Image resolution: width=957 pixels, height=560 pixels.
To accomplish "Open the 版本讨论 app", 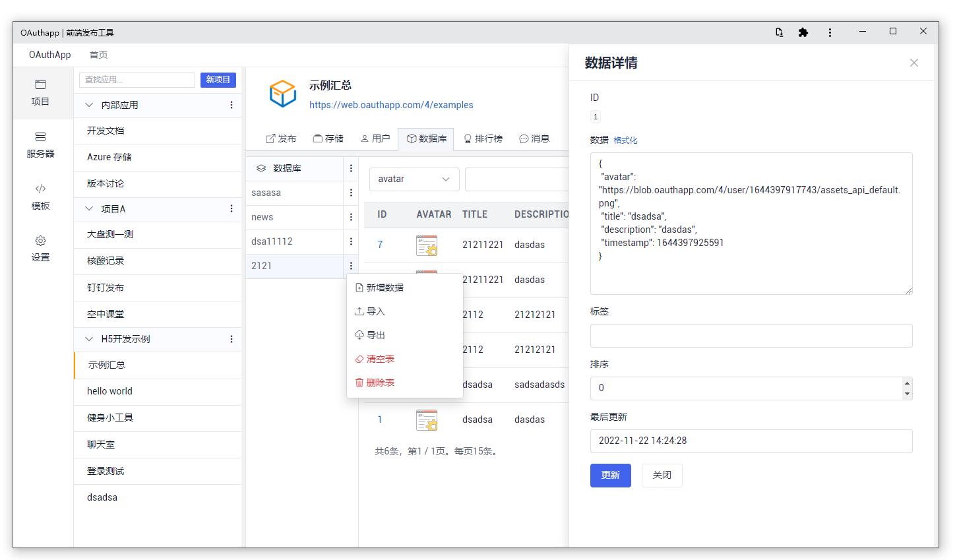I will click(x=158, y=183).
